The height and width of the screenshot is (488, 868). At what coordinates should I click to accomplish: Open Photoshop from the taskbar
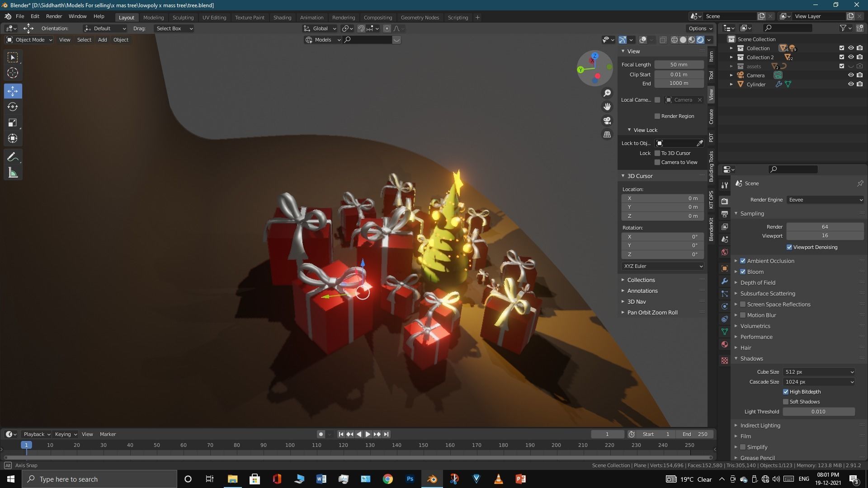click(x=410, y=479)
